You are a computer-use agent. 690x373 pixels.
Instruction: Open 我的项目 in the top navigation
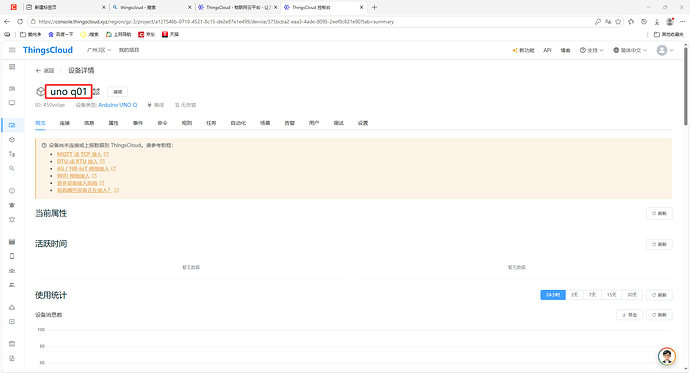tap(129, 50)
